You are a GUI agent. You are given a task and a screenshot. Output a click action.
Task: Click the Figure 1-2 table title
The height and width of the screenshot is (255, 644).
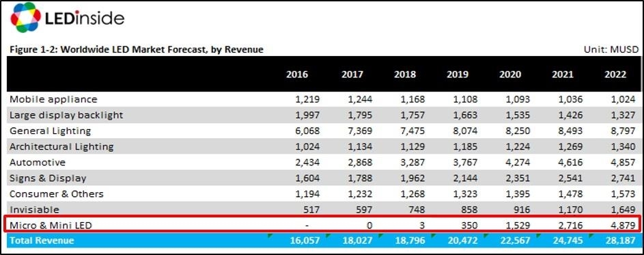(136, 50)
